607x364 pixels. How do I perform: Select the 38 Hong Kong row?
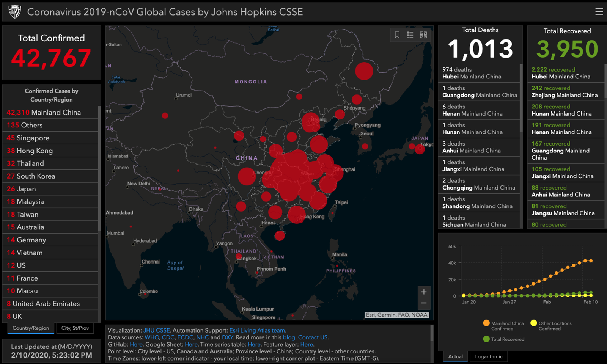[x=50, y=151]
